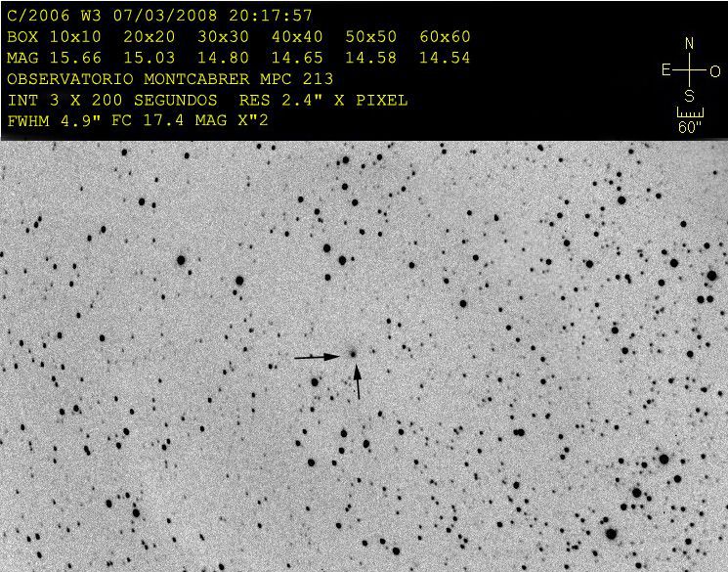Click the comet nucleus at arrow tips
Screen dimensions: 728x572
point(353,354)
